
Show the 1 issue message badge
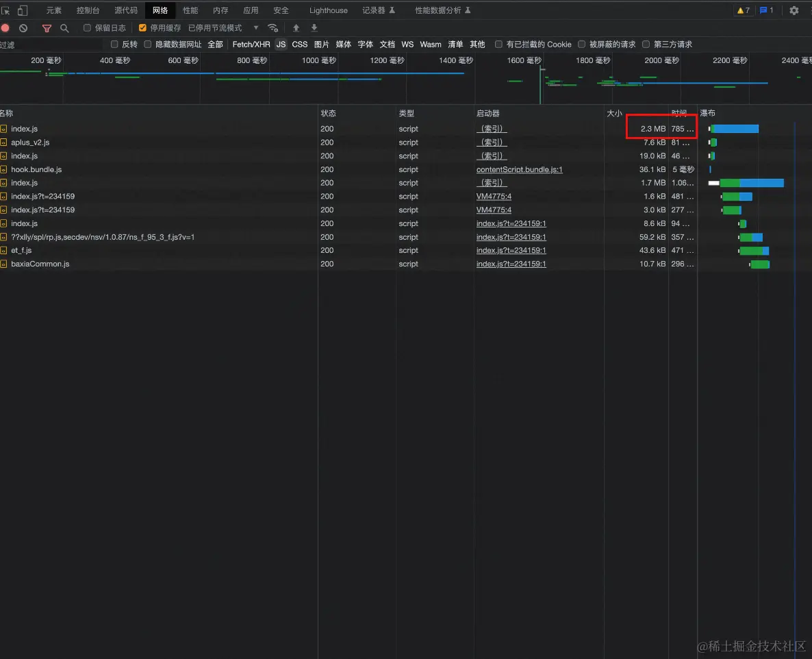766,10
